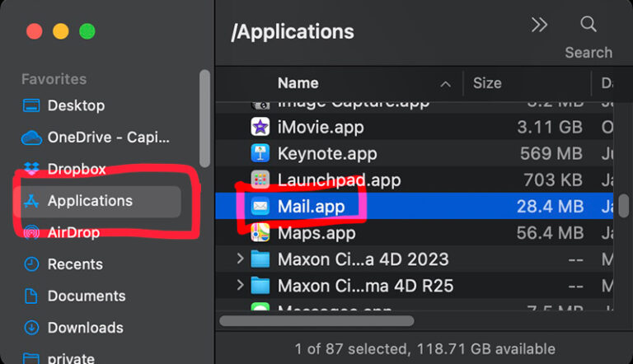This screenshot has height=364, width=633.
Task: Sort the list by Size column
Action: [x=487, y=83]
